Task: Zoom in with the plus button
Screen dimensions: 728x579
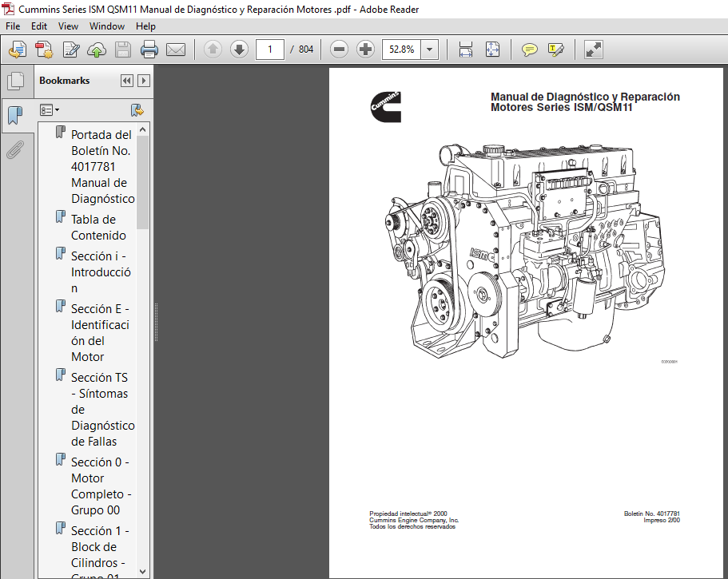Action: click(x=365, y=50)
